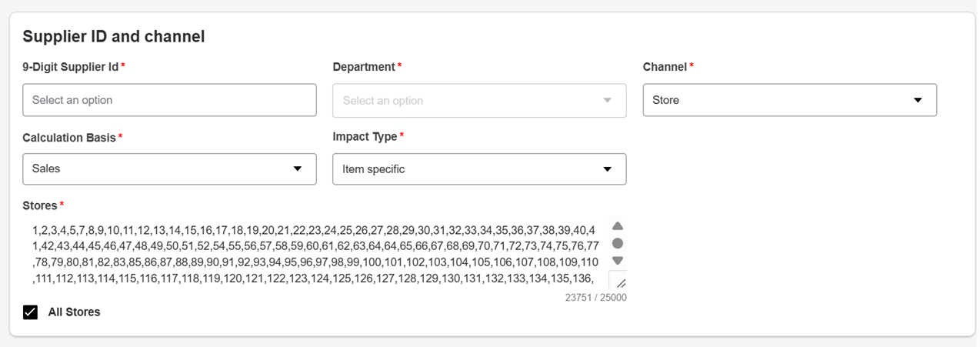The image size is (980, 347).
Task: Click the All Stores label text
Action: point(74,312)
